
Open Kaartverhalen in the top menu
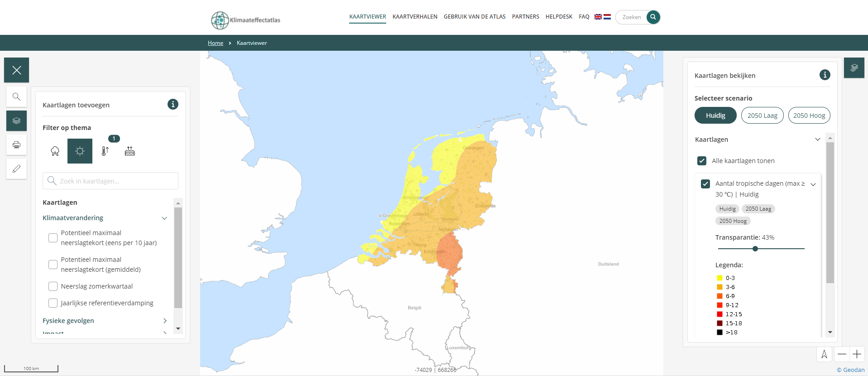(x=415, y=17)
